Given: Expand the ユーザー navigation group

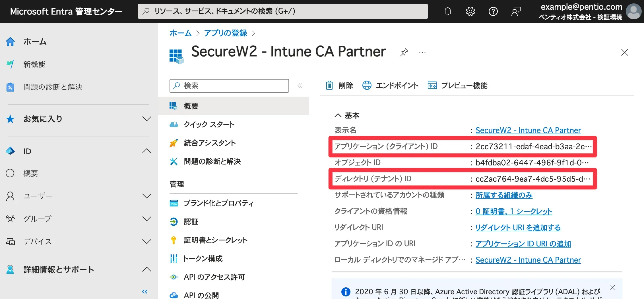Looking at the screenshot, I should click(x=146, y=196).
